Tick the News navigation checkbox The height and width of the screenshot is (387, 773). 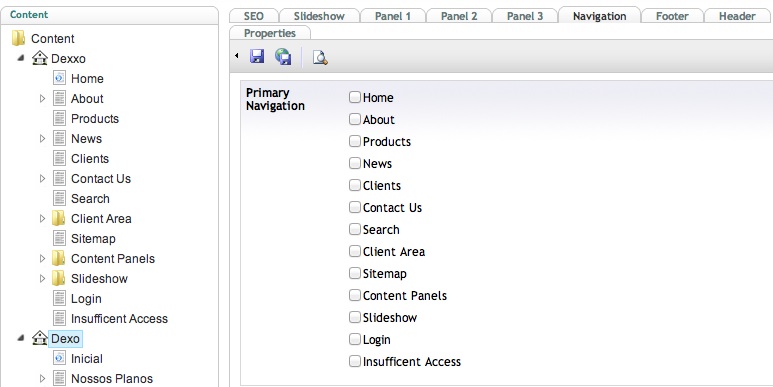[x=355, y=163]
